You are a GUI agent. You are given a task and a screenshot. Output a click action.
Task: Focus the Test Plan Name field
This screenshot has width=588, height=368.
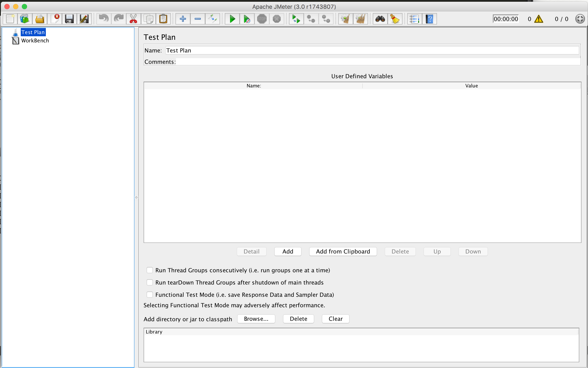372,50
